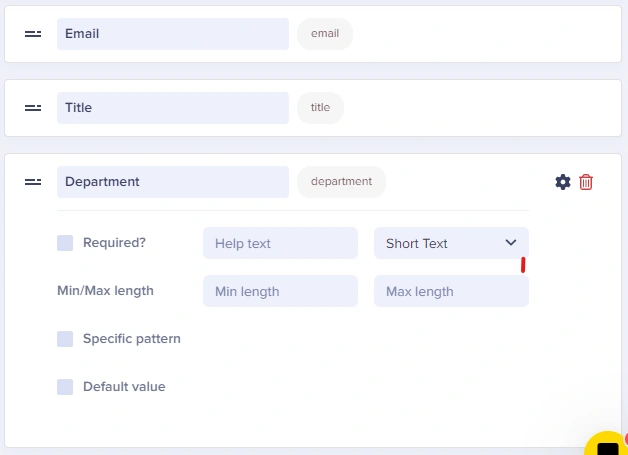The width and height of the screenshot is (628, 455).
Task: Click the Email field name input
Action: [x=173, y=34]
